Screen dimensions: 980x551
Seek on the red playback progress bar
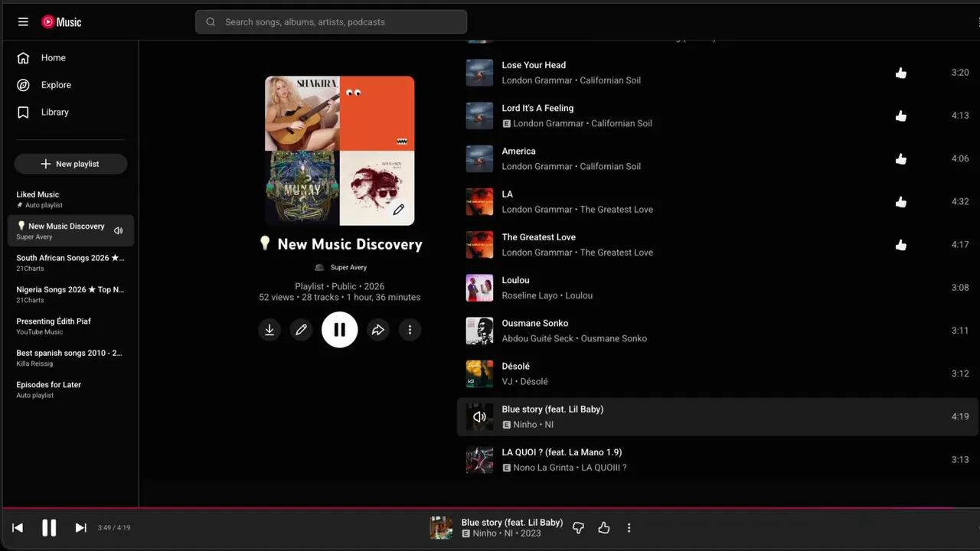coord(490,507)
